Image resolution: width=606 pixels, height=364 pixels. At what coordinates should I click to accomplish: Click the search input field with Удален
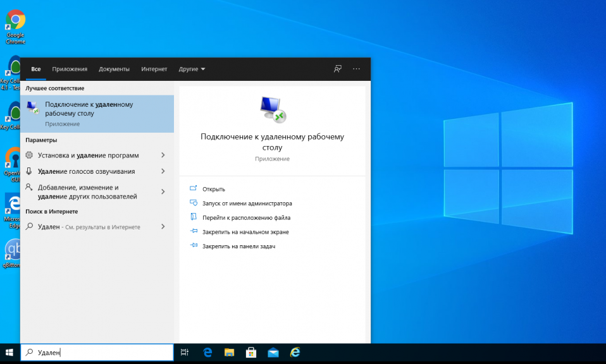tap(101, 353)
